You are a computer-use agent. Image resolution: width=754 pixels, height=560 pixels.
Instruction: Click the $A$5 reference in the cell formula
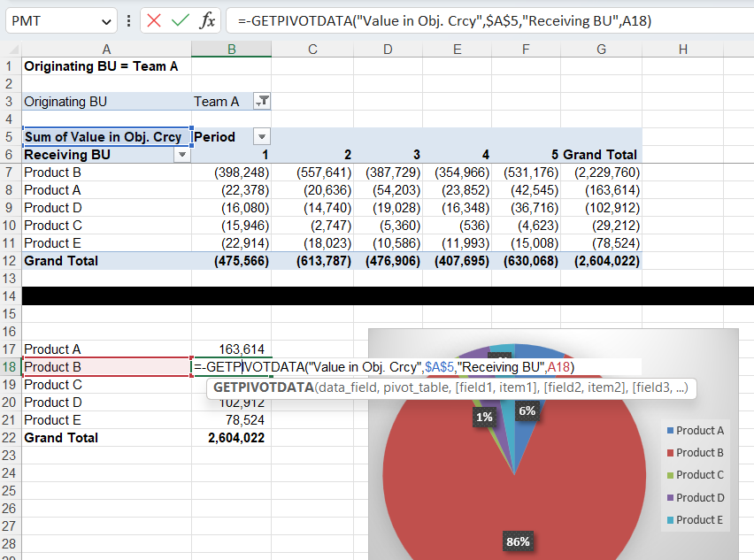click(x=439, y=367)
